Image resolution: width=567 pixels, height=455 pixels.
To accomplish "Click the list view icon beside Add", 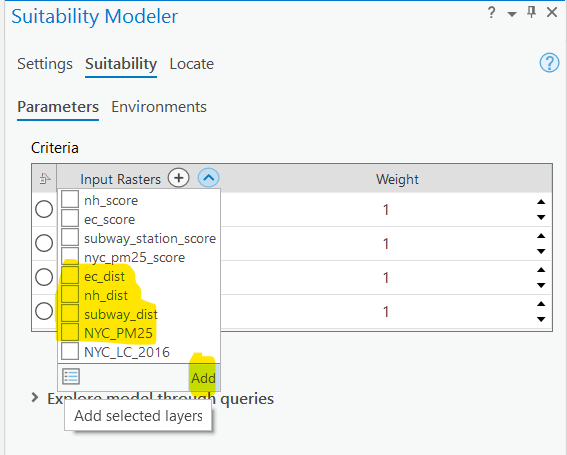I will (x=71, y=377).
